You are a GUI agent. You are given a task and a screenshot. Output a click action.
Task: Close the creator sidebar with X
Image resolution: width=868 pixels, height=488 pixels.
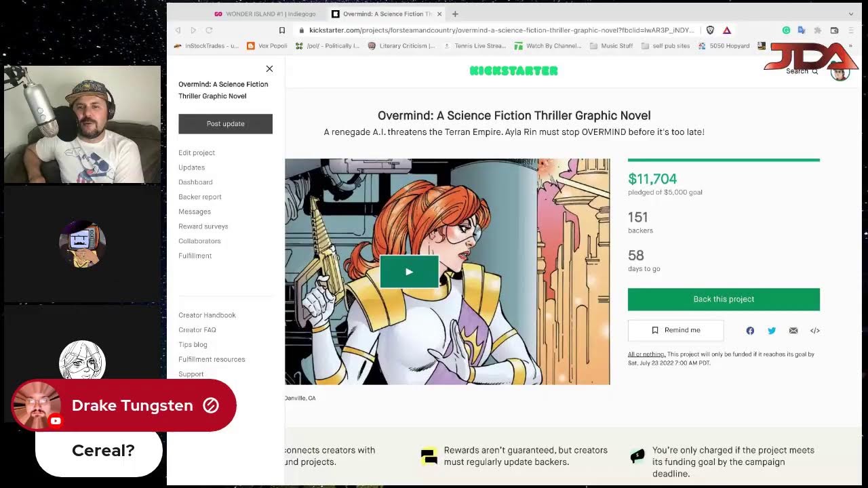point(269,68)
